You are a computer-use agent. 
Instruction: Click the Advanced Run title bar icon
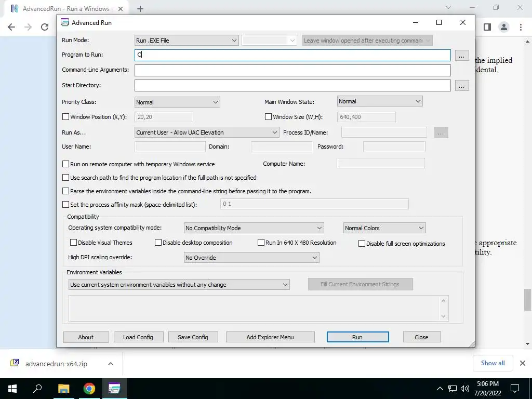click(x=64, y=22)
